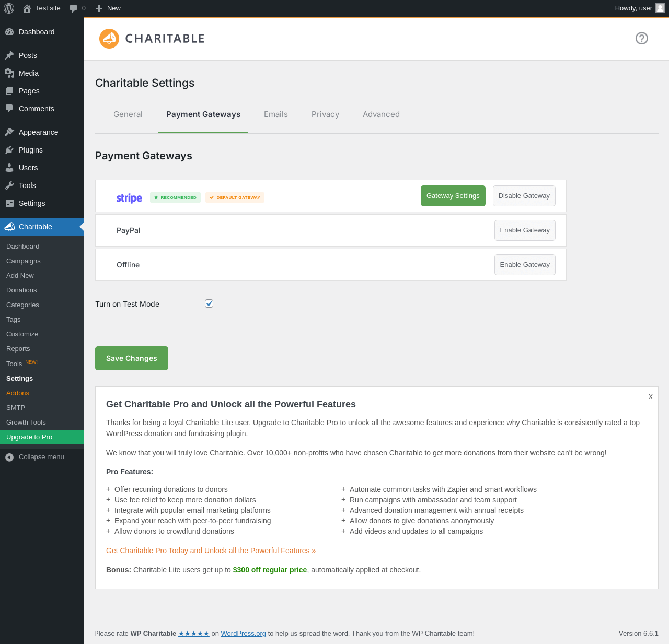Viewport: 669px width, 644px height.
Task: Open the help question mark icon
Action: click(x=642, y=38)
